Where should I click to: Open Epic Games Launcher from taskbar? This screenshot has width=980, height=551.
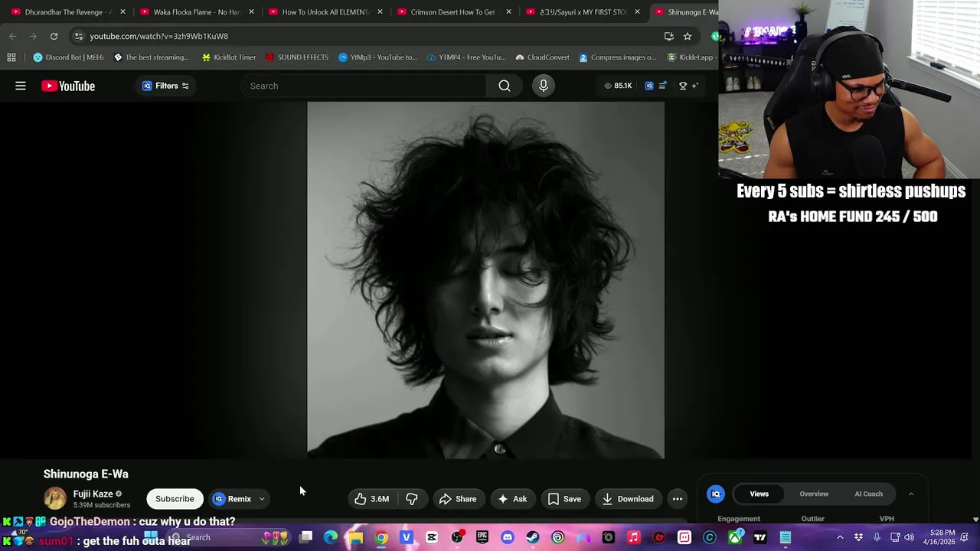tap(482, 537)
